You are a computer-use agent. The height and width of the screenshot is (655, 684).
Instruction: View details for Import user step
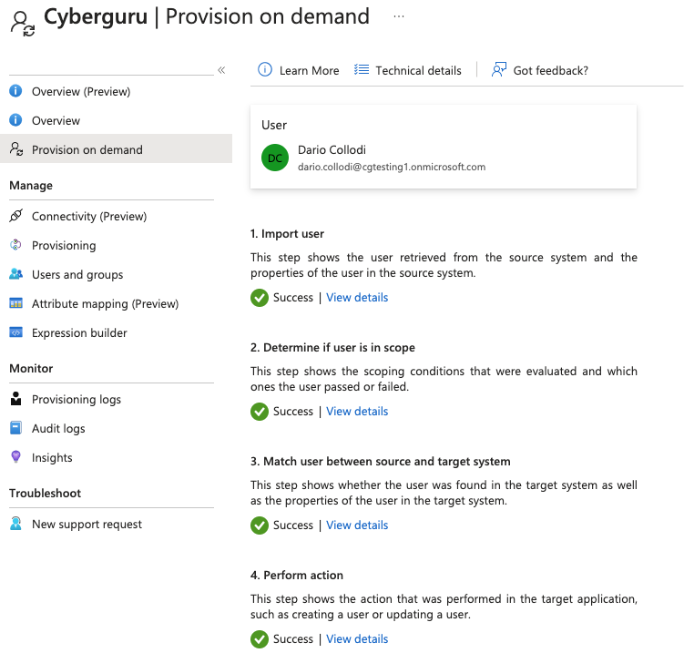coord(357,297)
